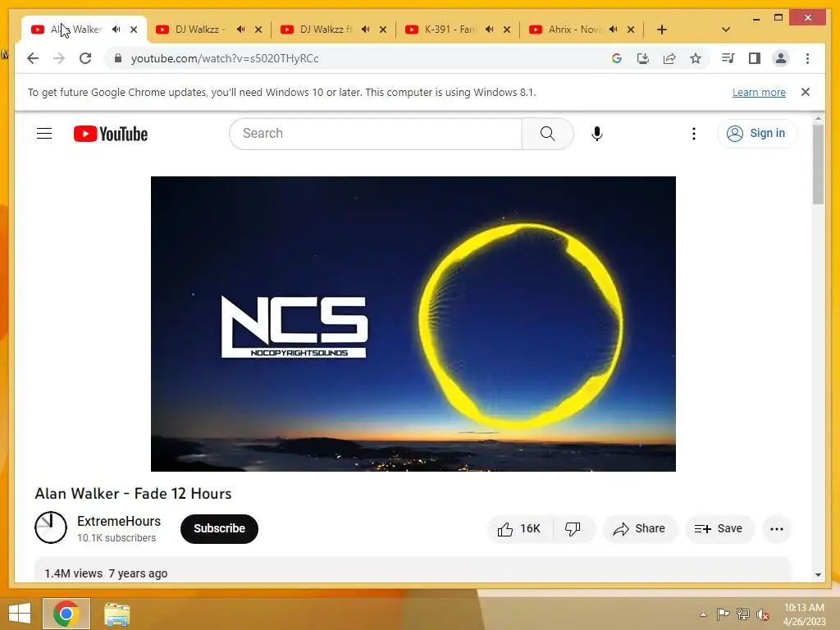The width and height of the screenshot is (840, 630).
Task: Open a new tab with plus button
Action: coord(662,30)
